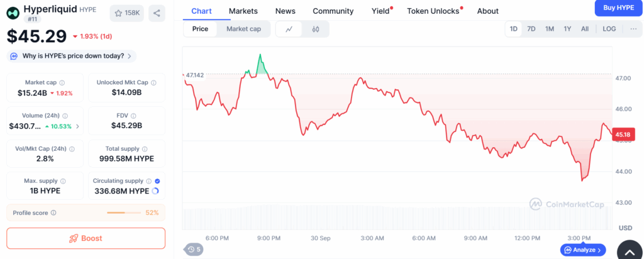Click the Circulating supply verified checkmark
The image size is (644, 259).
click(157, 181)
